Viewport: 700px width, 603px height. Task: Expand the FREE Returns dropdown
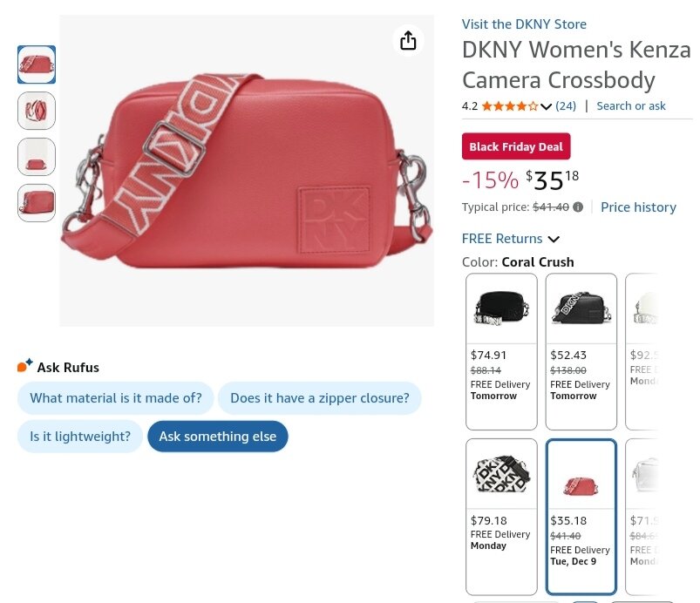[553, 239]
